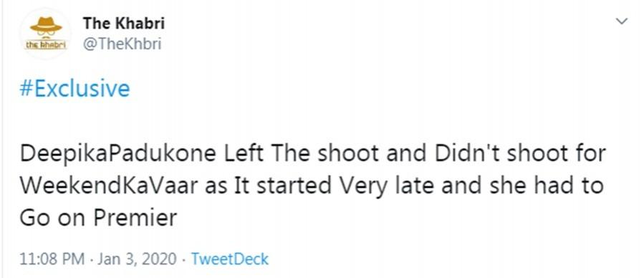Open the #Exclusive hashtag

coord(75,89)
